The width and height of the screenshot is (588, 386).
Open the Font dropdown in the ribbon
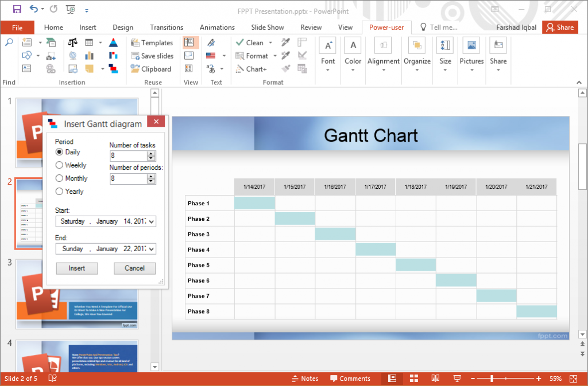[x=327, y=52]
